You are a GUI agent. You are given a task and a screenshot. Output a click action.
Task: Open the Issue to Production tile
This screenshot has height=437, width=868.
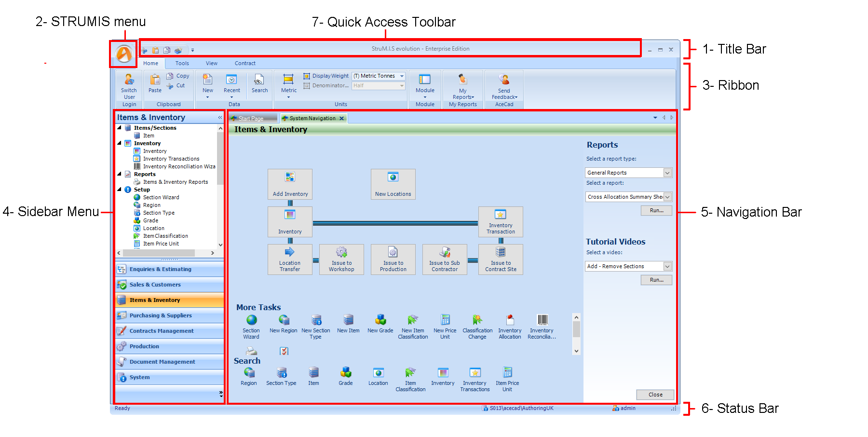[x=393, y=259]
